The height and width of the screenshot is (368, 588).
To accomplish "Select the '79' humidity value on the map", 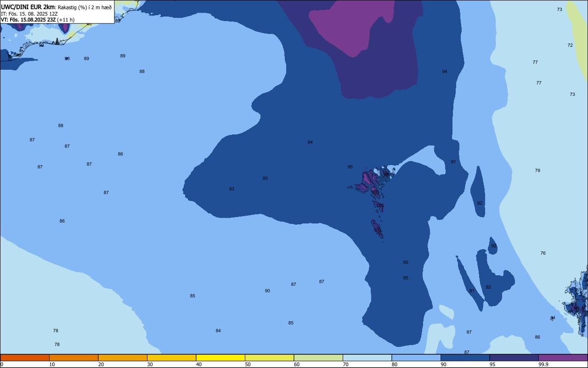I will [x=537, y=170].
